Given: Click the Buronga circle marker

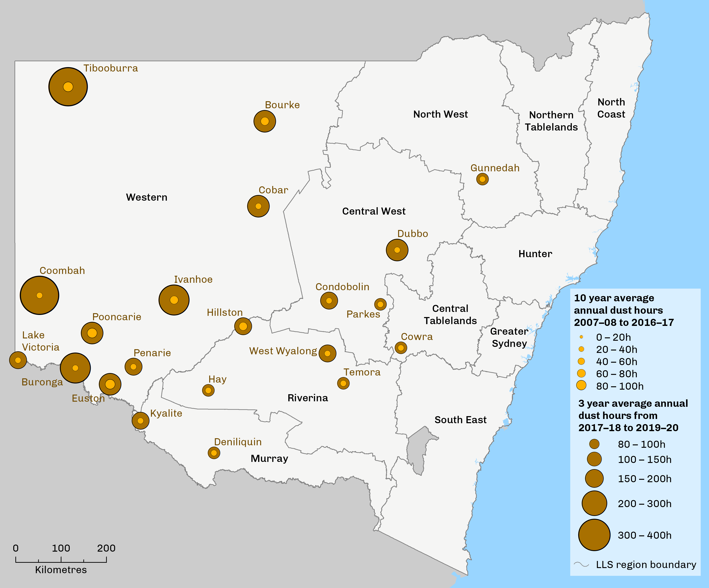Looking at the screenshot, I should (75, 368).
